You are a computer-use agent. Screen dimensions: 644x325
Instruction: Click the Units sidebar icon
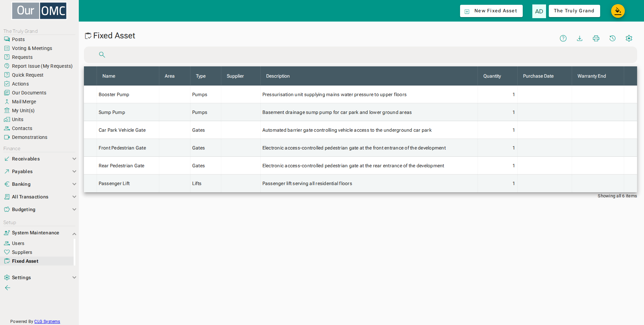point(7,119)
